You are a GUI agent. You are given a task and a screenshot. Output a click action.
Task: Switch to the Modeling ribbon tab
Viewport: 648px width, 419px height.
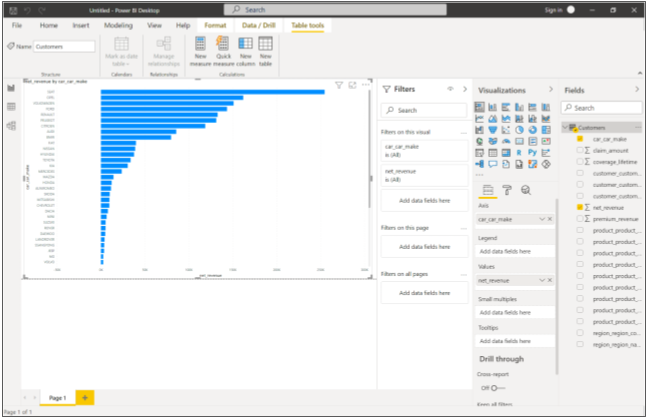click(x=118, y=25)
